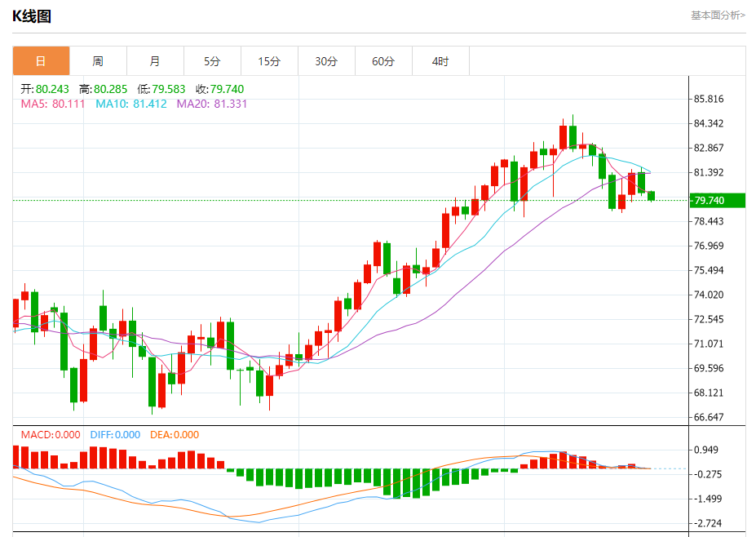Click the MA10: 81.412 legend
This screenshot has height=537, width=756.
pos(131,104)
